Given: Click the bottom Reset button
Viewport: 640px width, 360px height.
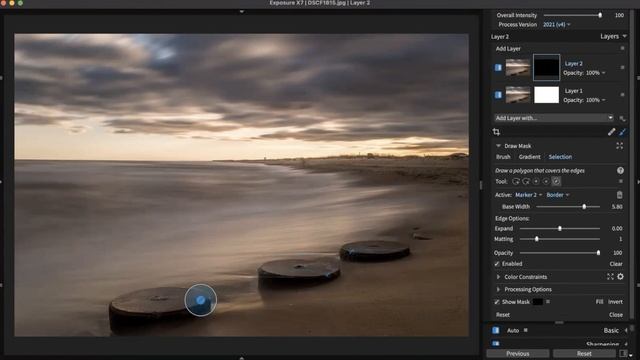Looking at the screenshot, I should tap(584, 353).
